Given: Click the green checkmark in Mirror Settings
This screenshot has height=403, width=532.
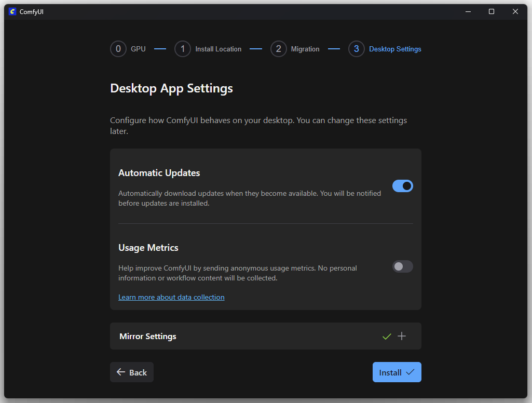Looking at the screenshot, I should [x=387, y=337].
